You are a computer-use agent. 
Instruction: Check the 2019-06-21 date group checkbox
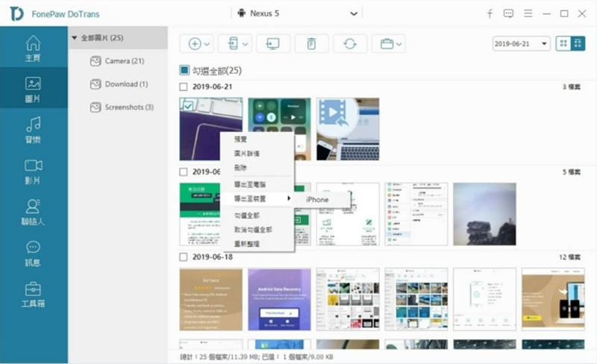click(184, 87)
